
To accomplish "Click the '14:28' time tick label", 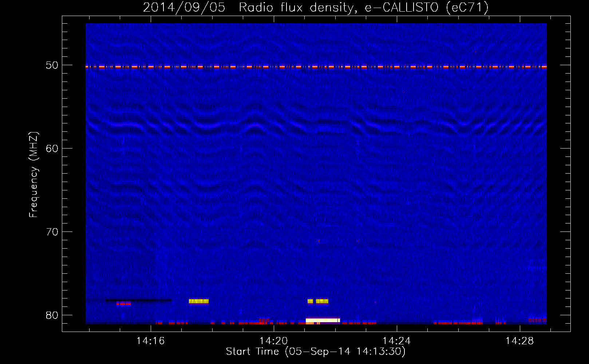I will coord(519,341).
